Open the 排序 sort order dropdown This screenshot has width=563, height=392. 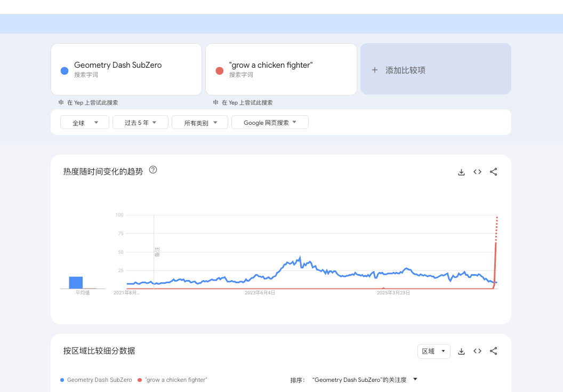(365, 380)
